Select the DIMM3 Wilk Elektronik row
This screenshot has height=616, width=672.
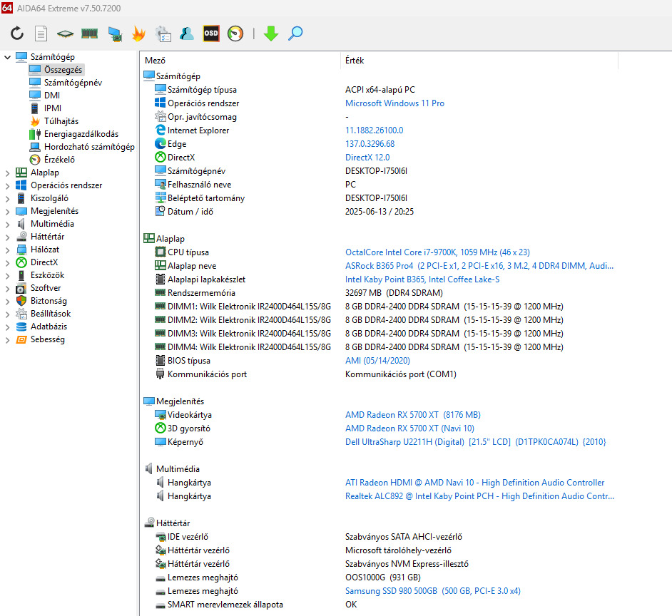pos(359,334)
